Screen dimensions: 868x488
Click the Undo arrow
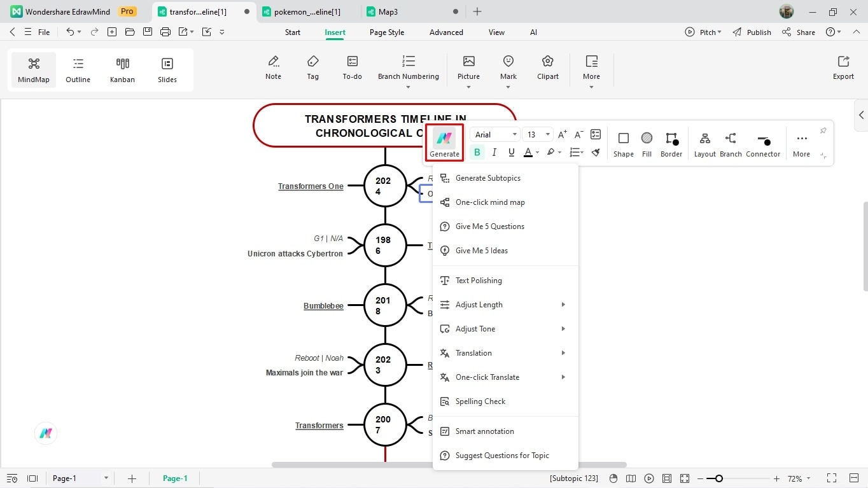70,32
